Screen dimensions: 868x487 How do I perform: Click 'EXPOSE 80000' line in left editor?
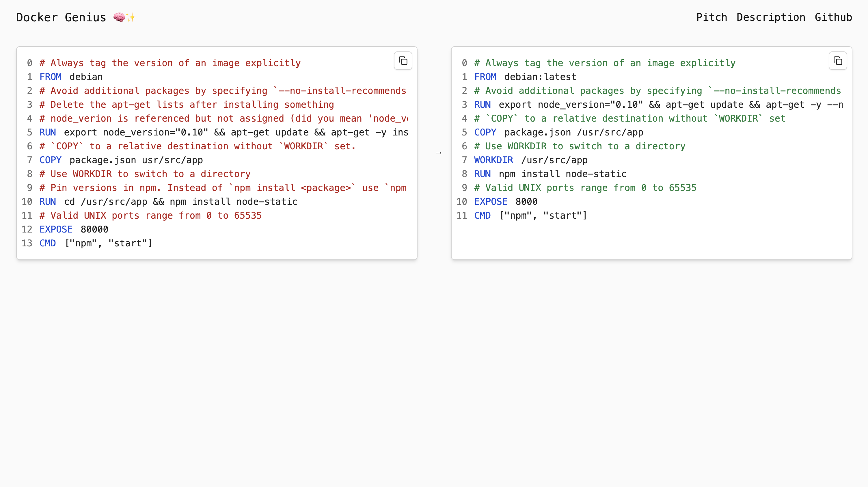(x=74, y=229)
